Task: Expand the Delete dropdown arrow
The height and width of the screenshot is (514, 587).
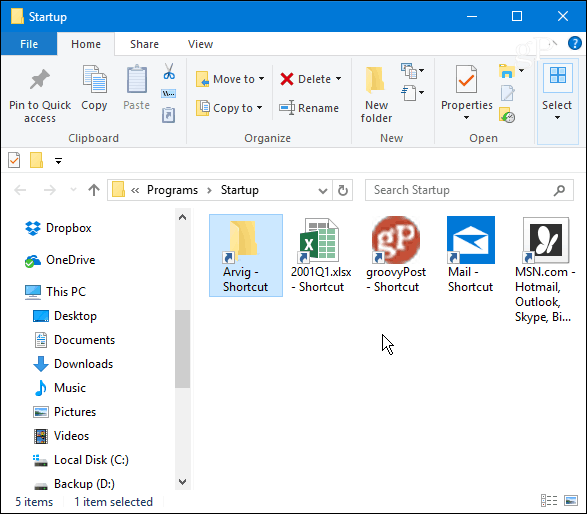Action: coord(338,79)
